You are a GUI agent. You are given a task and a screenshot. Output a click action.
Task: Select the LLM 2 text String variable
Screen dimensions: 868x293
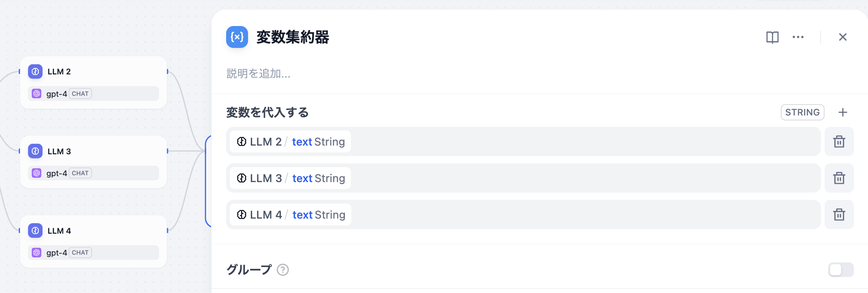pos(291,141)
